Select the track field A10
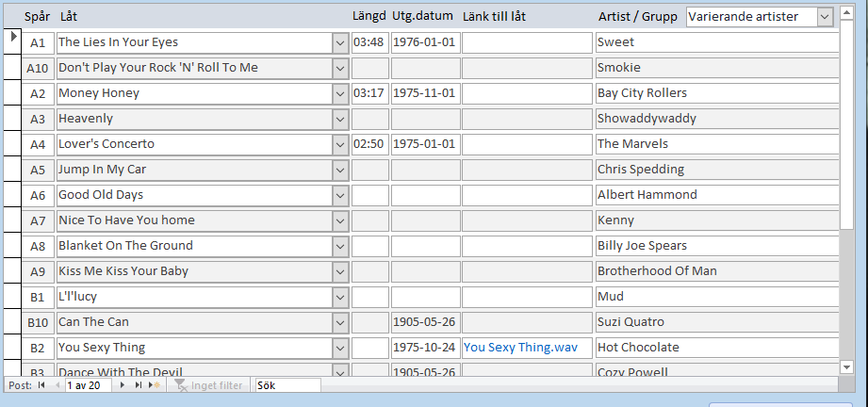868x407 pixels. click(x=38, y=68)
